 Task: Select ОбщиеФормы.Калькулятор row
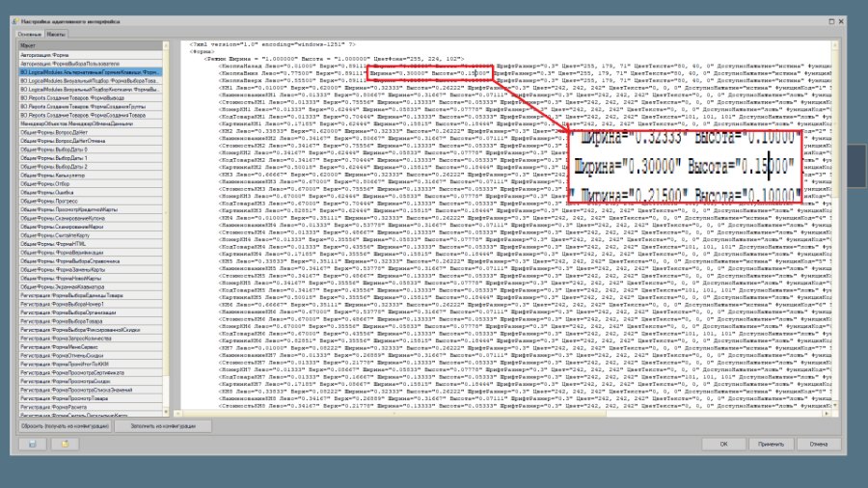90,175
